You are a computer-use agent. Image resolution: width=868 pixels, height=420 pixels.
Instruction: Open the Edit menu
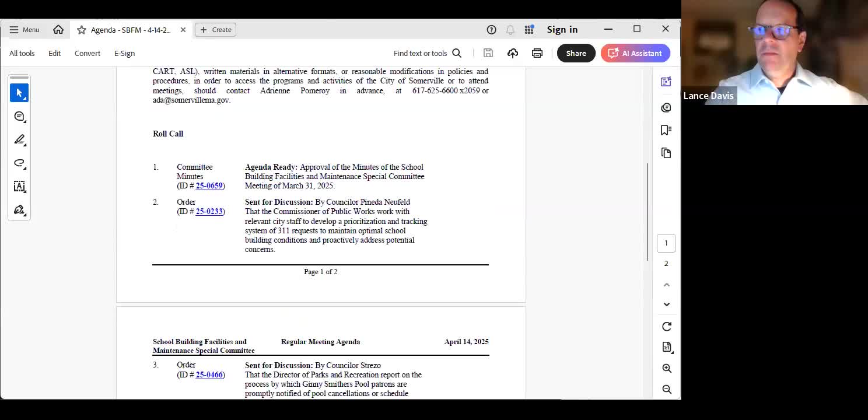[54, 53]
